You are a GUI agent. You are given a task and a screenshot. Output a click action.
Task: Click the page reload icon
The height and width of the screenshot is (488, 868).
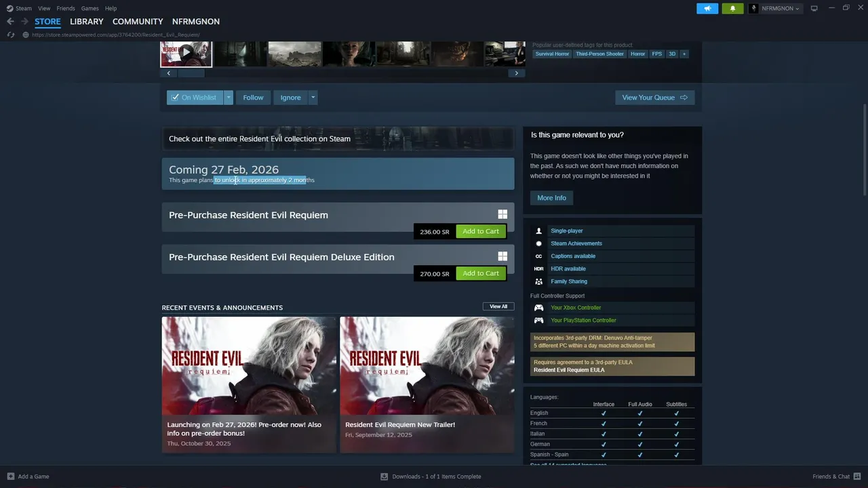pos(10,35)
